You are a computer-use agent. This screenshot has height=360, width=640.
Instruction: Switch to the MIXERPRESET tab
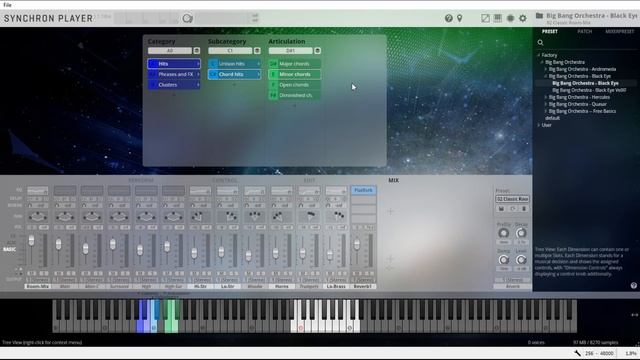[x=620, y=31]
